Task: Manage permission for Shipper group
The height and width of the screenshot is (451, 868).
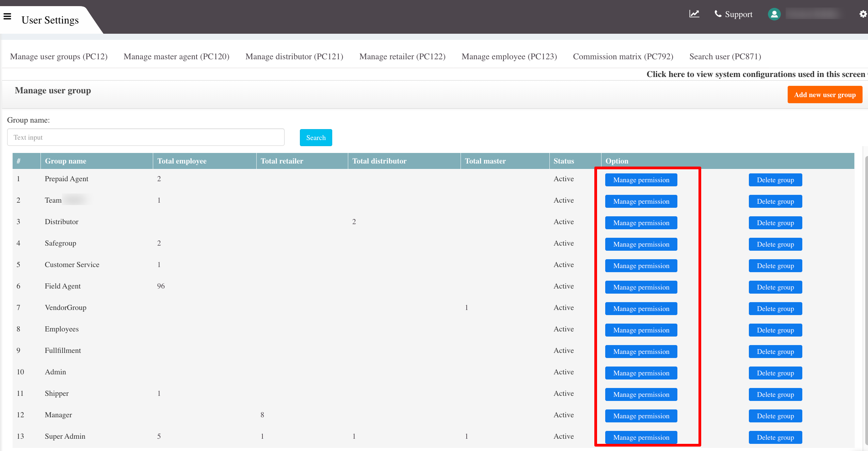Action: [x=641, y=394]
